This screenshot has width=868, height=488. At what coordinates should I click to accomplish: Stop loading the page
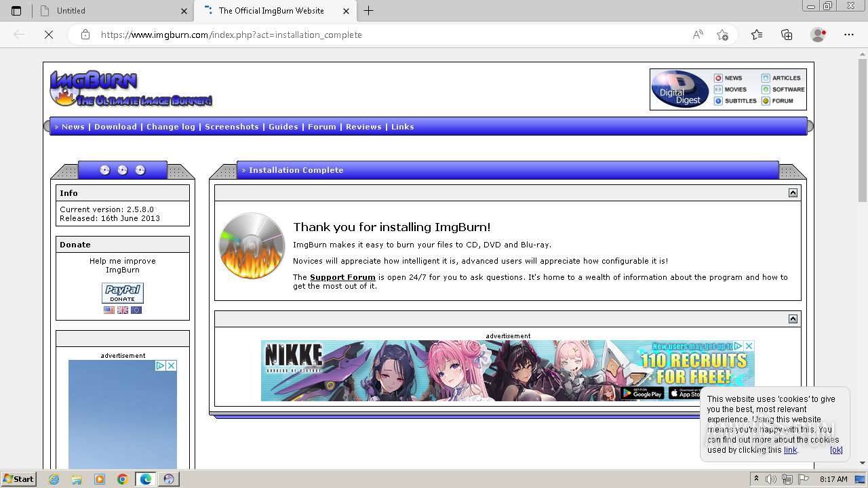49,35
